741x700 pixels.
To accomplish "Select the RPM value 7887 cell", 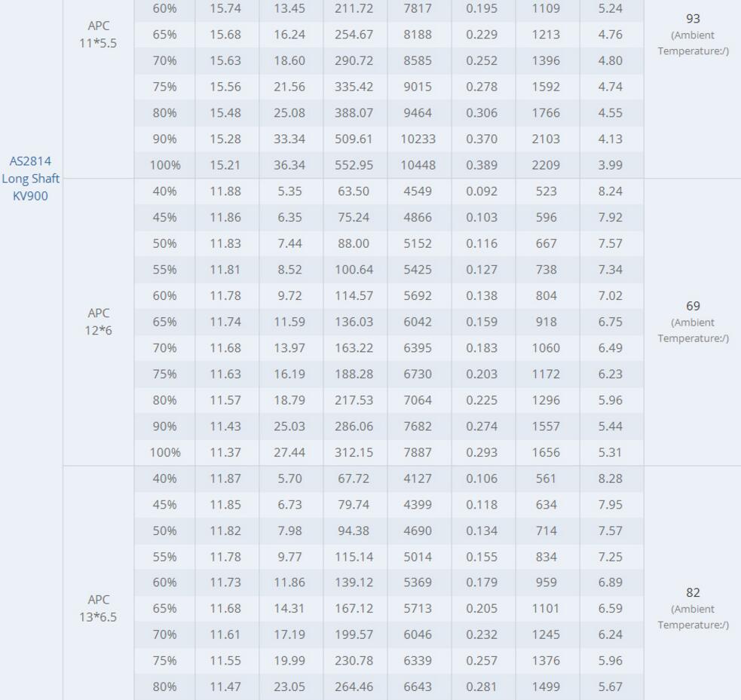I will pos(418,453).
